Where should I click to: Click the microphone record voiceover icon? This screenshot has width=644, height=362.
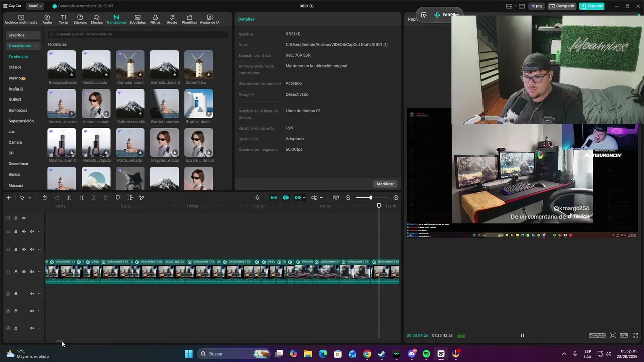tap(257, 198)
